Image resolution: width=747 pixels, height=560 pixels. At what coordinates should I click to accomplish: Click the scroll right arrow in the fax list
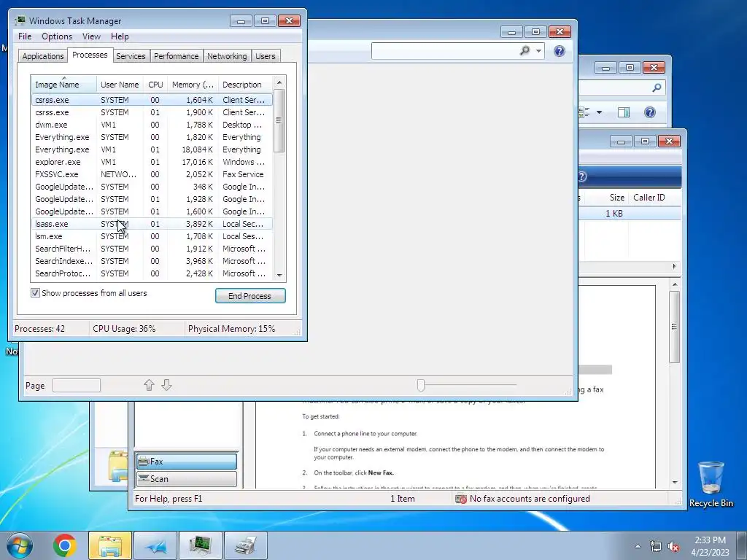[x=674, y=267]
